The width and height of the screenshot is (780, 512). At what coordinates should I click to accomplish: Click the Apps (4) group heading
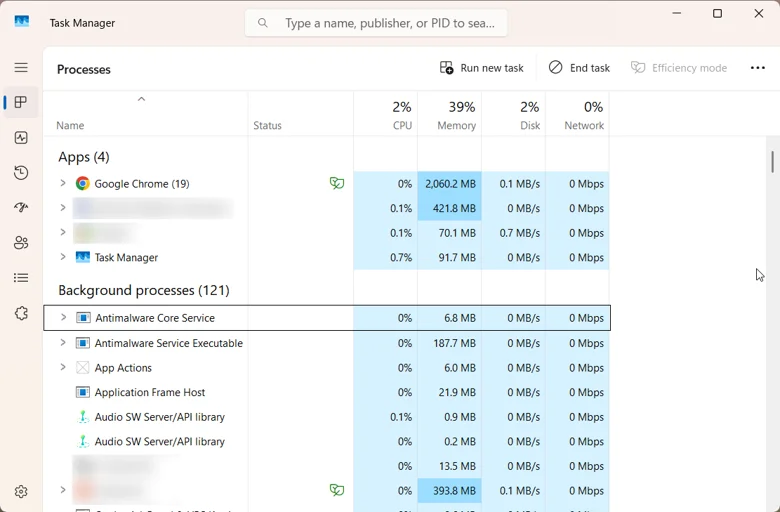(x=84, y=157)
